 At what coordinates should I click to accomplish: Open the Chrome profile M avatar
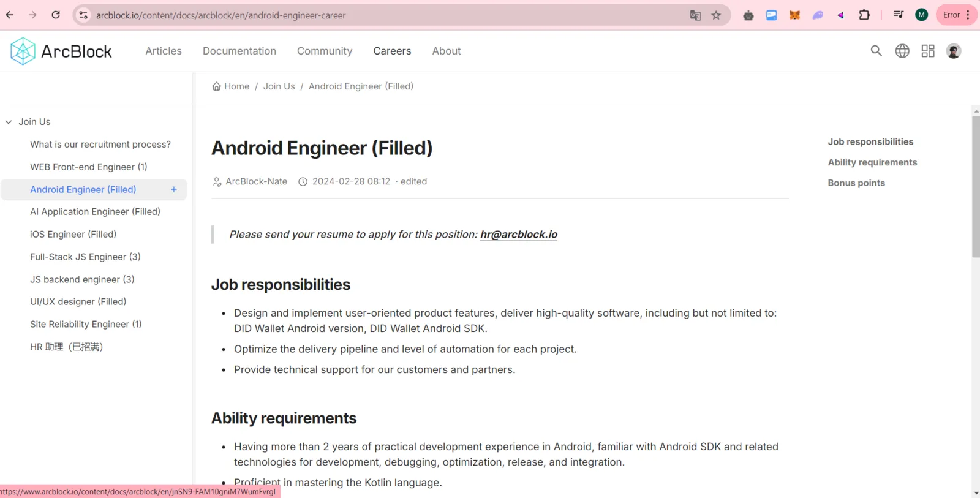(x=922, y=15)
